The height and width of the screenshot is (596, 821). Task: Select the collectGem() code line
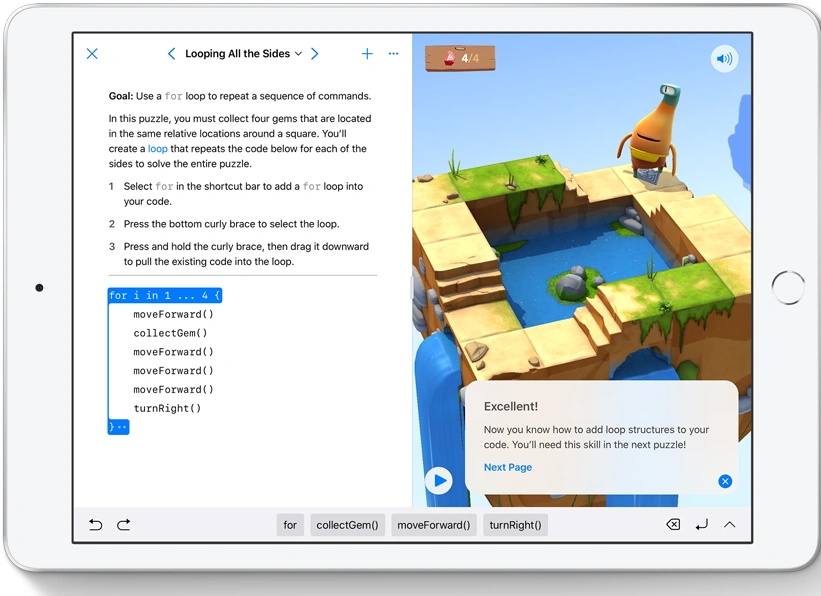[170, 333]
